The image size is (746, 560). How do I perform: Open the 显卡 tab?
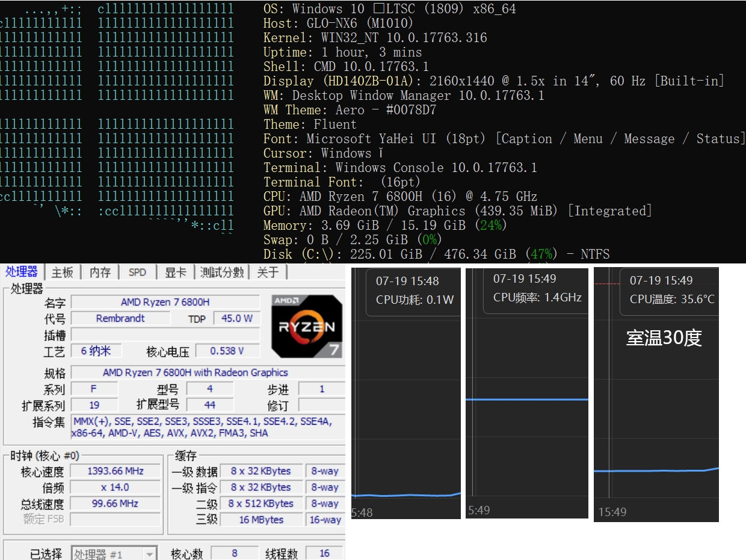click(x=175, y=272)
